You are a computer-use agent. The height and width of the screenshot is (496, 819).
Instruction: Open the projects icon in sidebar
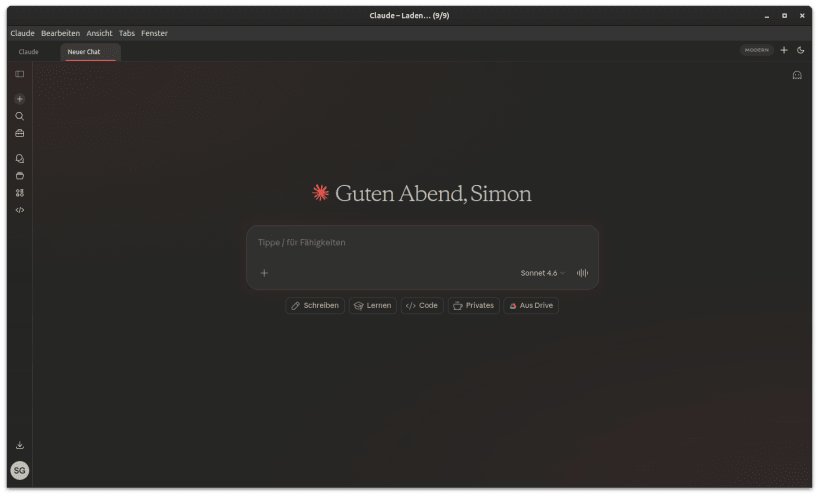click(x=19, y=175)
